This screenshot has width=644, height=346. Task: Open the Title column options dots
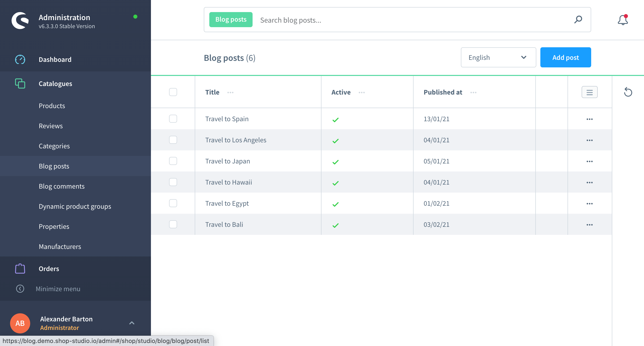[x=230, y=93]
